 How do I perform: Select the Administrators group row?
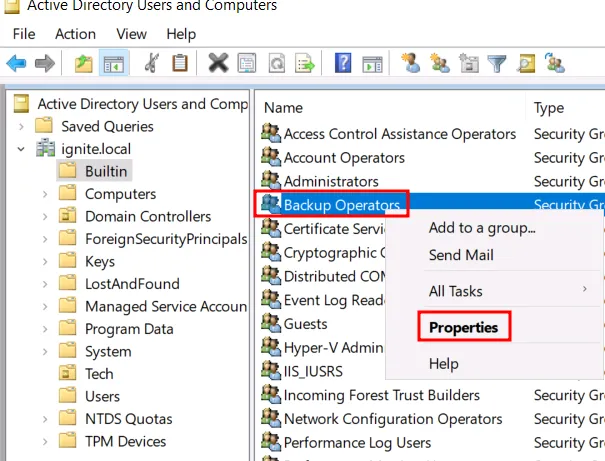click(330, 181)
